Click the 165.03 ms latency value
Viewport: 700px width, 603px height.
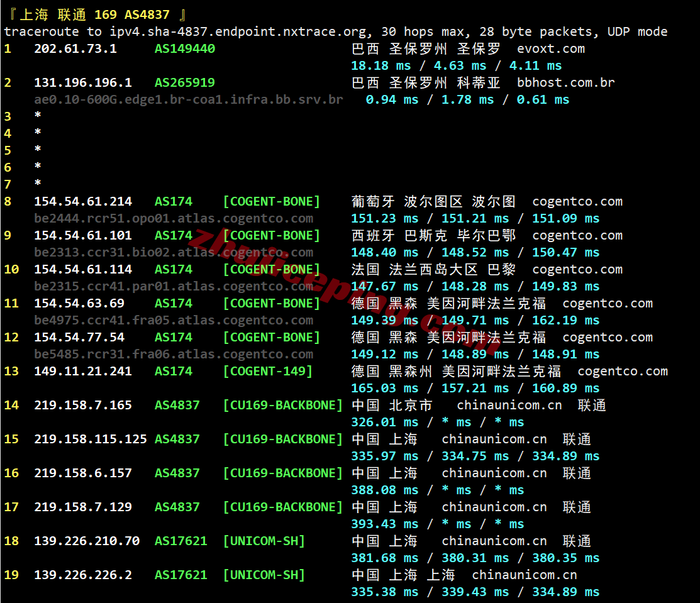point(385,388)
